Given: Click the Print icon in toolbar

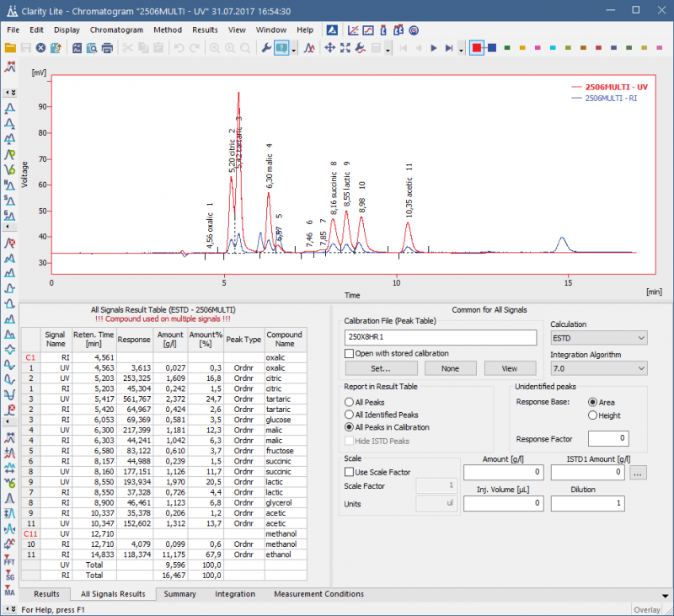Looking at the screenshot, I should (107, 48).
